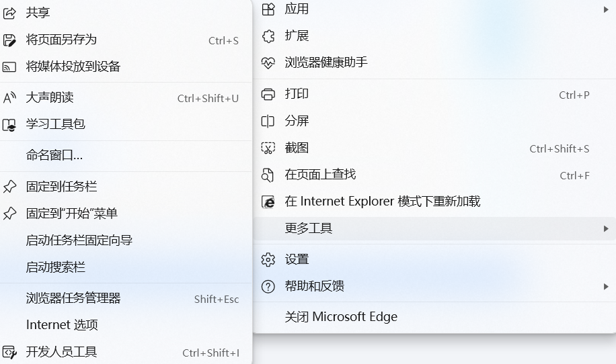Screen dimensions: 616x364
Task: Click the Ctrl+Shift+I shortcut label
Action: click(x=210, y=353)
